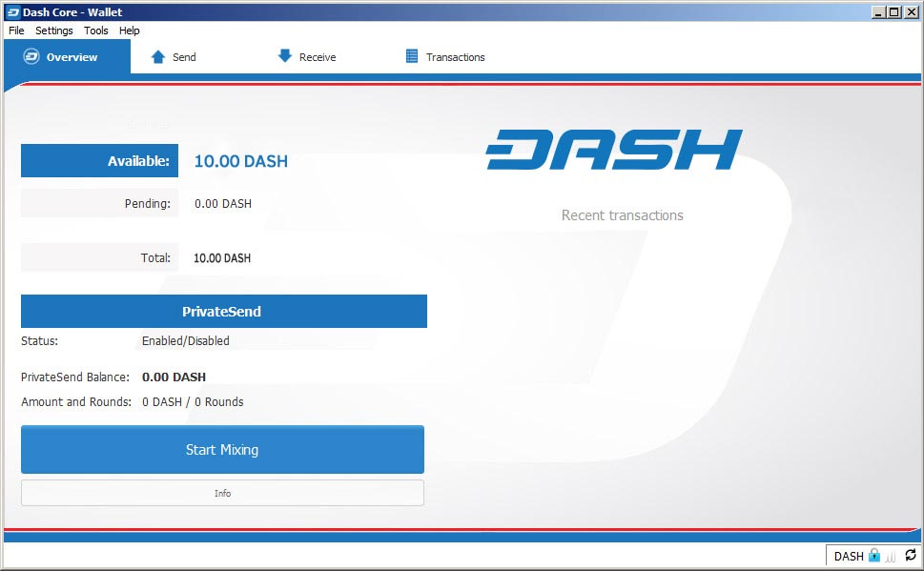
Task: Maximize the Dash Core wallet window
Action: tap(894, 11)
